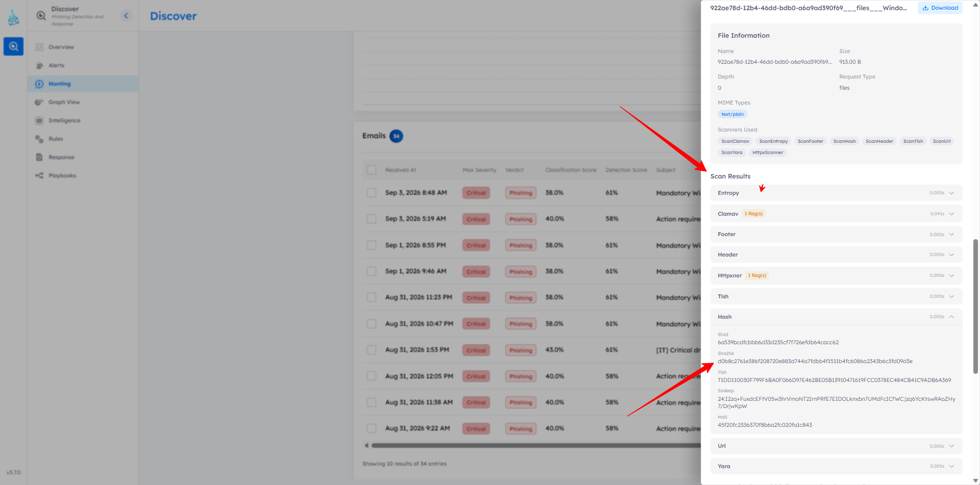980x485 pixels.
Task: Open the Rules sidebar icon
Action: pos(39,139)
